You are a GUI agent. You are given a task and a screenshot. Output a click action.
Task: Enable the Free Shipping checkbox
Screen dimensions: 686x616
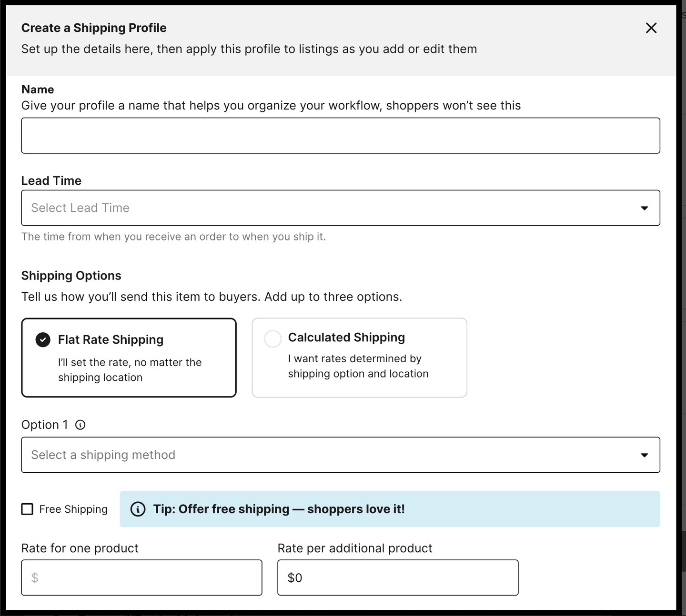click(x=27, y=509)
